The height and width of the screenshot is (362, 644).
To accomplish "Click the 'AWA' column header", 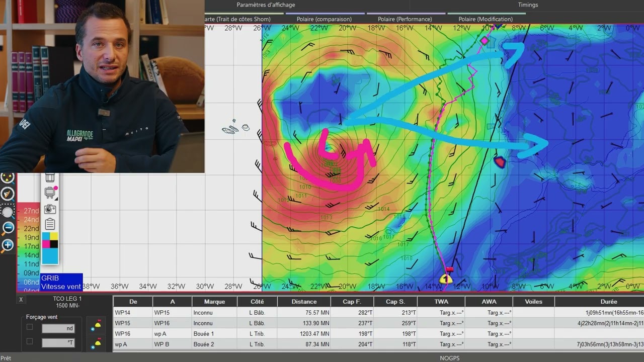I will coord(489,302).
